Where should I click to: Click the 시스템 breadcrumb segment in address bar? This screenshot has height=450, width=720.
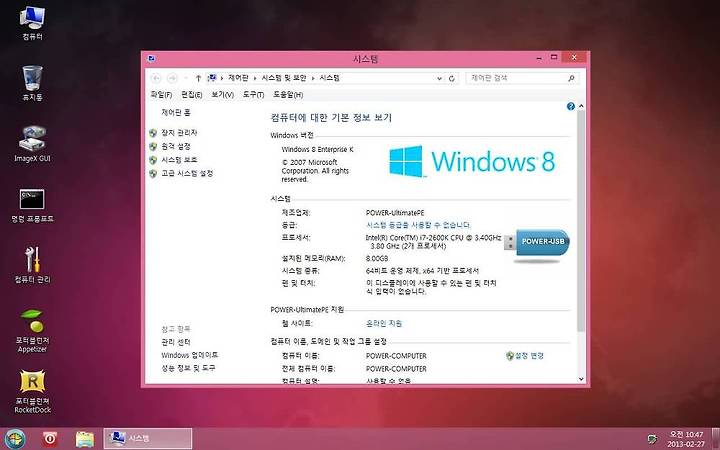point(329,78)
